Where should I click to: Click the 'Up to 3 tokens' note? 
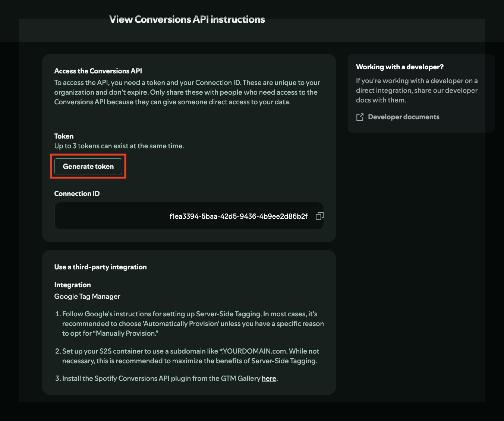pos(119,146)
